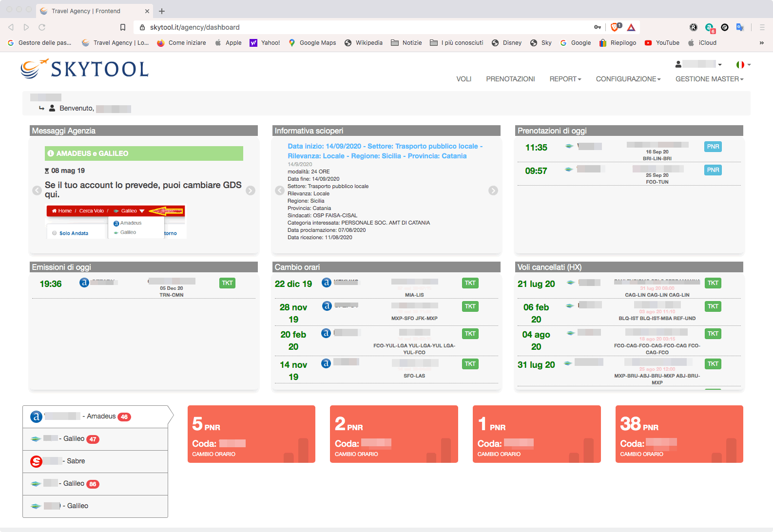773x532 pixels.
Task: Click previous arrow in Informativa scioperi carousel
Action: [280, 190]
